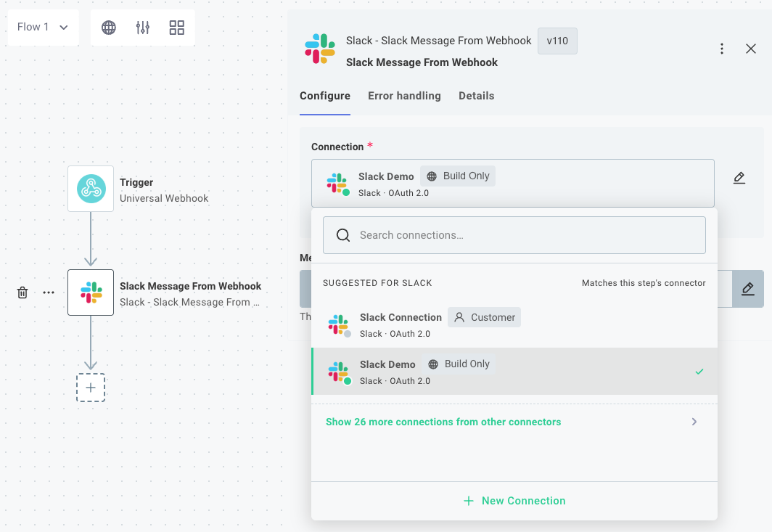This screenshot has width=772, height=532.
Task: Click the Slack icon of Slack Demo row
Action: tap(339, 372)
